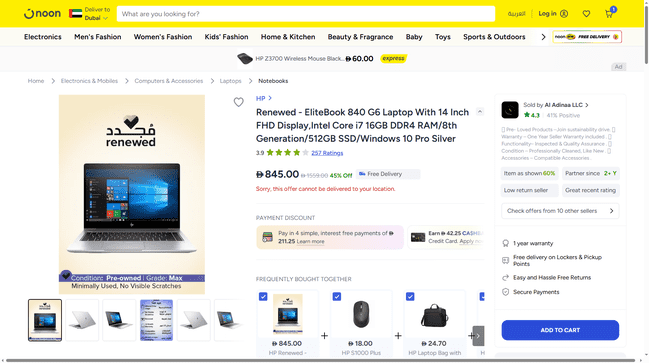Image resolution: width=649 pixels, height=363 pixels.
Task: Switch language to Arabic
Action: click(x=517, y=14)
